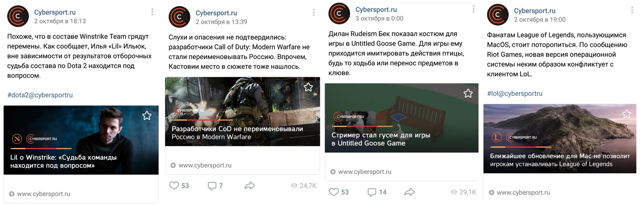This screenshot has height=206, width=644.
Task: Like the Untitled Goose Game post
Action: [339, 192]
